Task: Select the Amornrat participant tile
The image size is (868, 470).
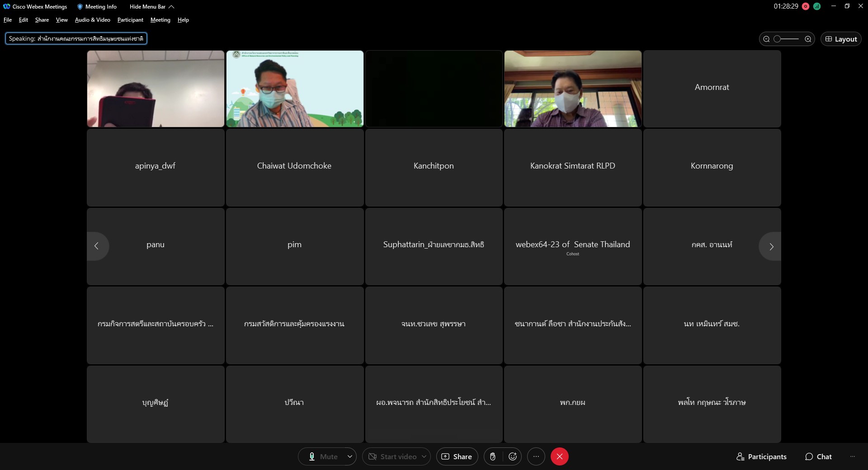Action: (712, 89)
